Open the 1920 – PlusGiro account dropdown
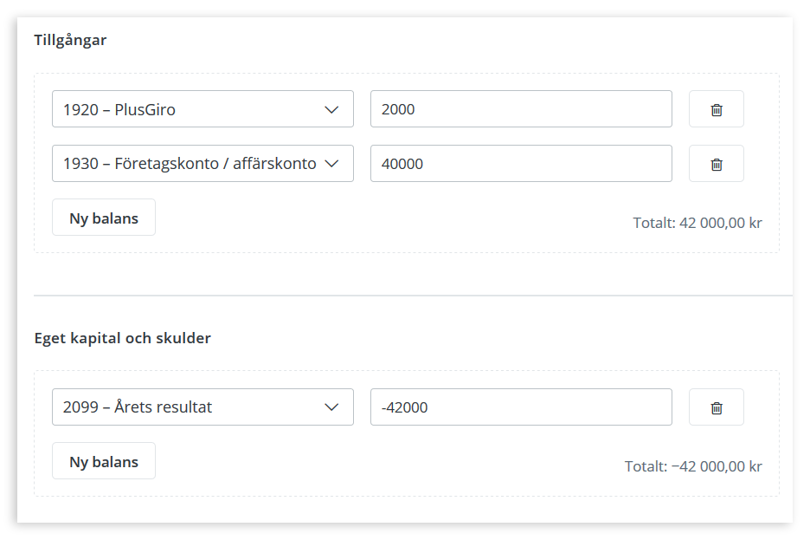The height and width of the screenshot is (539, 810). point(190,110)
